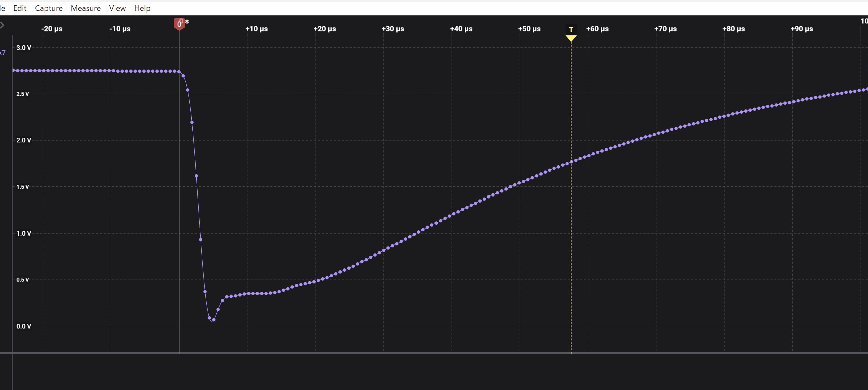This screenshot has height=390, width=868.
Task: Open the Capture menu
Action: coord(49,8)
